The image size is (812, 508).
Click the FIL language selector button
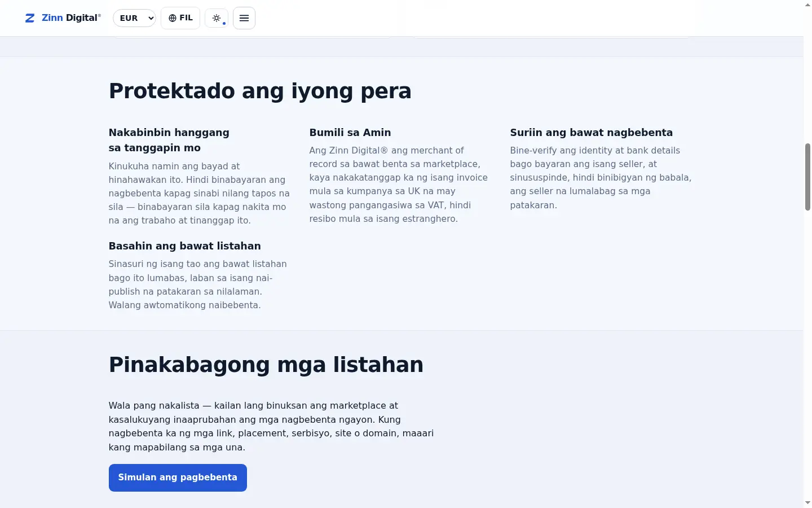[x=180, y=18]
